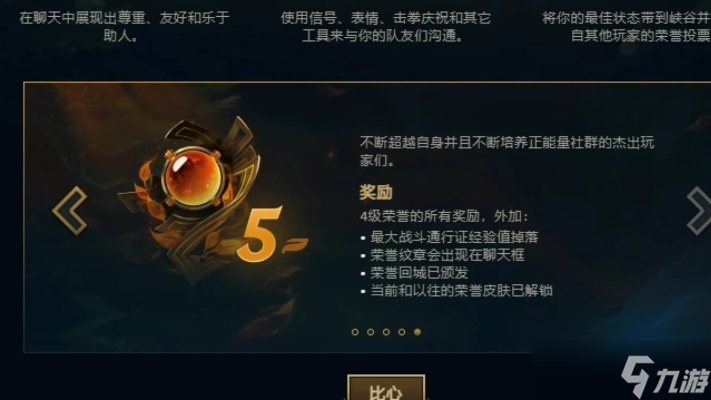Select the second carousel page dot
711x400 pixels.
point(370,332)
